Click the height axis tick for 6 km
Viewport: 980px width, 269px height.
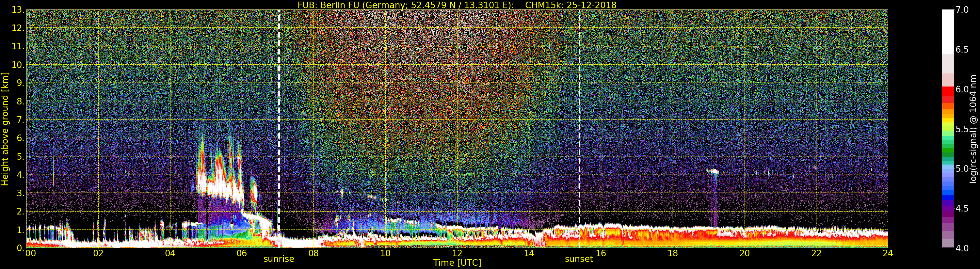[20, 138]
